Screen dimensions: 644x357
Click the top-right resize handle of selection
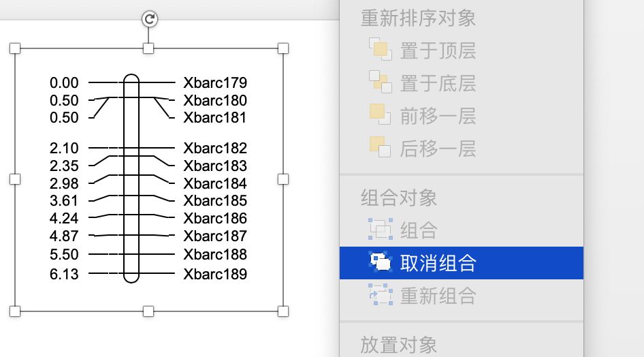click(283, 48)
